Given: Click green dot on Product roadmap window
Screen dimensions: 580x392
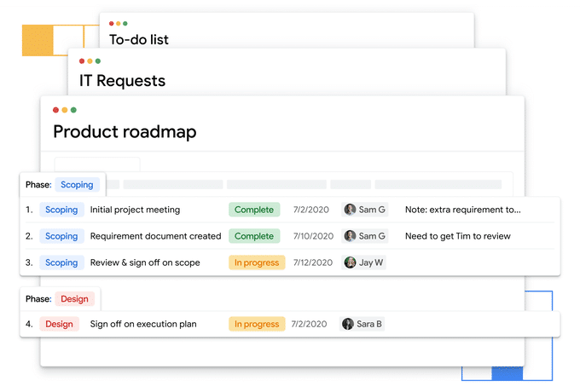Looking at the screenshot, I should pyautogui.click(x=73, y=110).
